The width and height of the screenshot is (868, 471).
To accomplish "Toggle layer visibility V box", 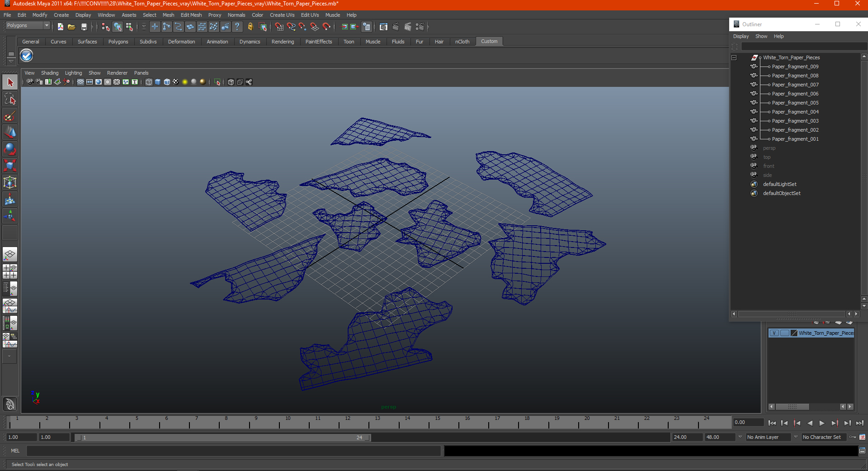I will coord(774,333).
